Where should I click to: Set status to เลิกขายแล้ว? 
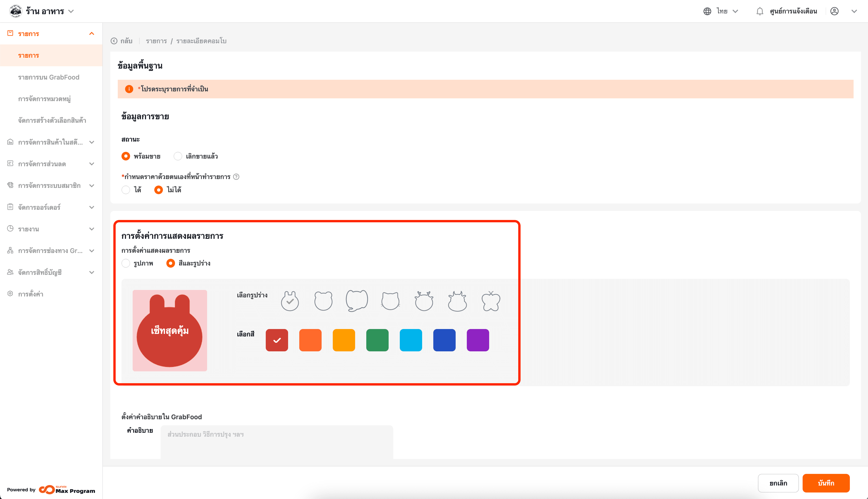click(178, 156)
